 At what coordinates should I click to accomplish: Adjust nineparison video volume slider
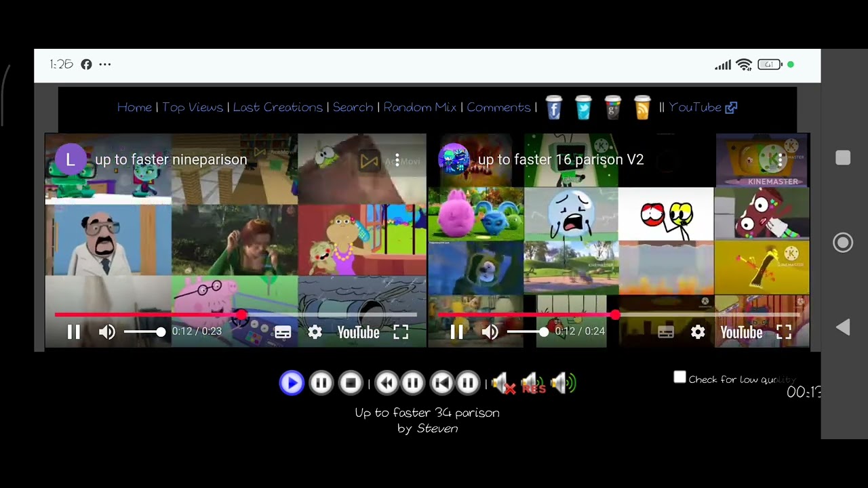(142, 332)
